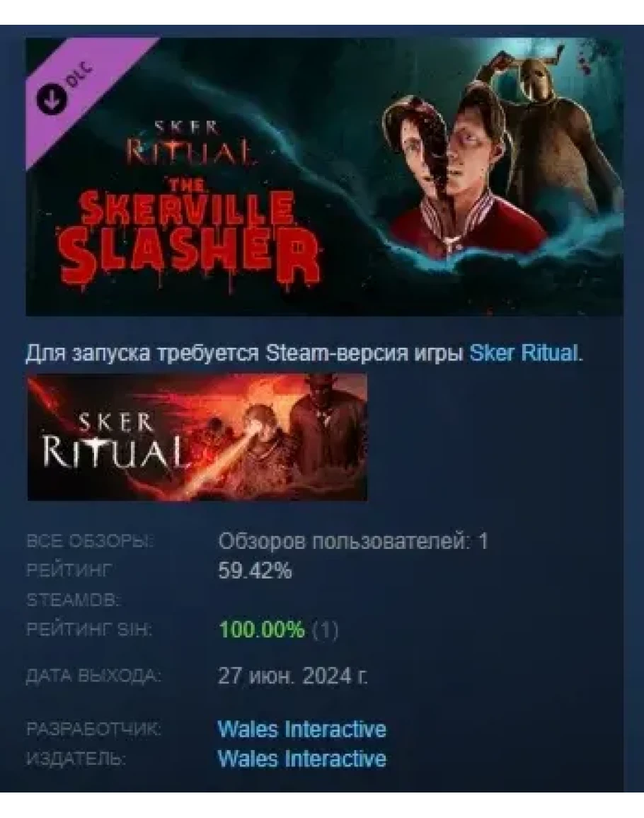Click publisher link Wales Interactive
The height and width of the screenshot is (818, 644).
point(301,759)
